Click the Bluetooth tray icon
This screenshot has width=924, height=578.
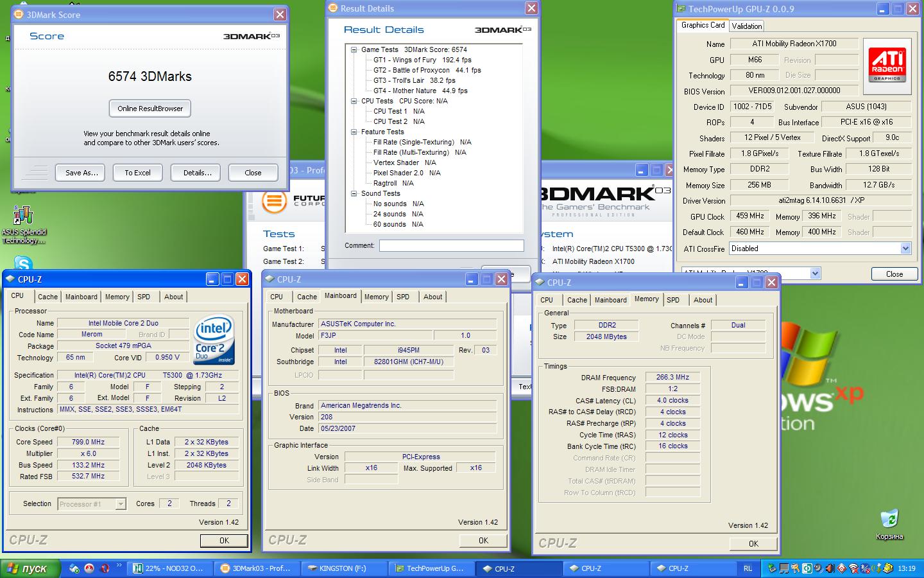865,568
